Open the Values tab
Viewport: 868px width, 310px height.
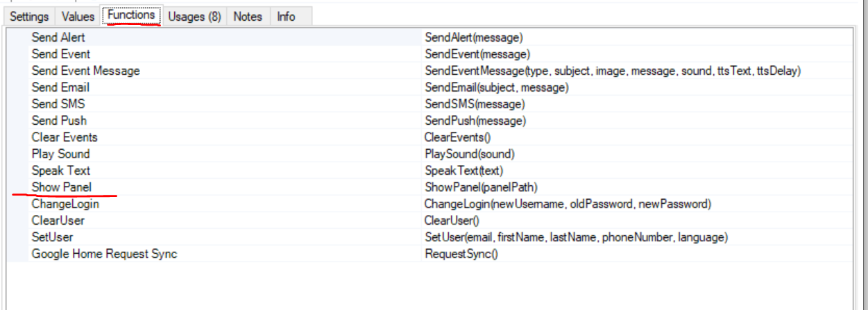(x=78, y=17)
